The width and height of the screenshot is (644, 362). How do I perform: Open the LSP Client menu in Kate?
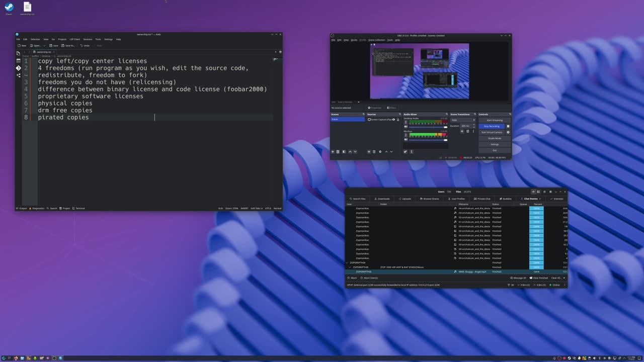pyautogui.click(x=74, y=39)
